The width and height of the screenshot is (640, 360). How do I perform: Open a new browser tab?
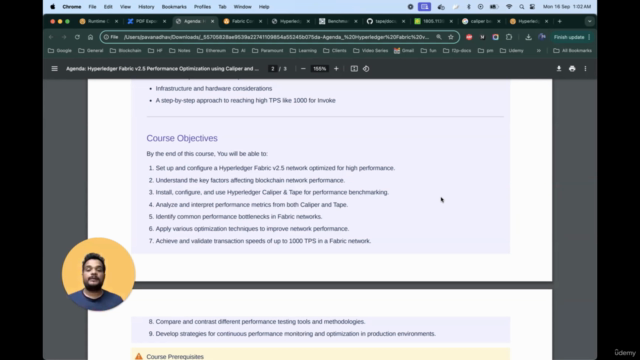tap(560, 21)
